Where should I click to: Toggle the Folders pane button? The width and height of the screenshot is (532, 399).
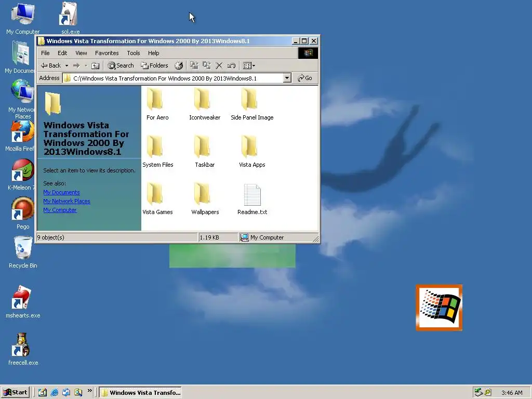154,65
